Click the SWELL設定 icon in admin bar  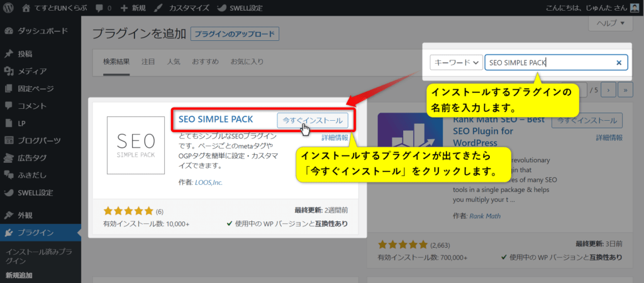point(221,8)
